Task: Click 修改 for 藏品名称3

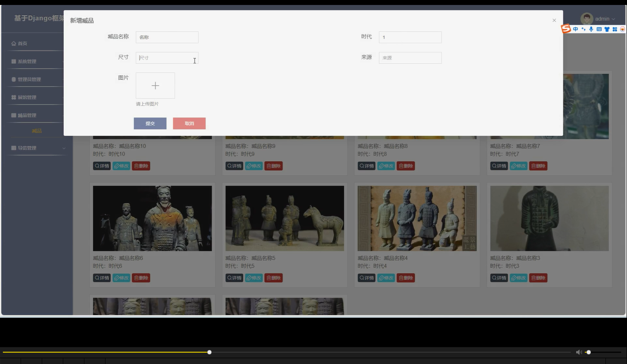Action: [x=519, y=278]
